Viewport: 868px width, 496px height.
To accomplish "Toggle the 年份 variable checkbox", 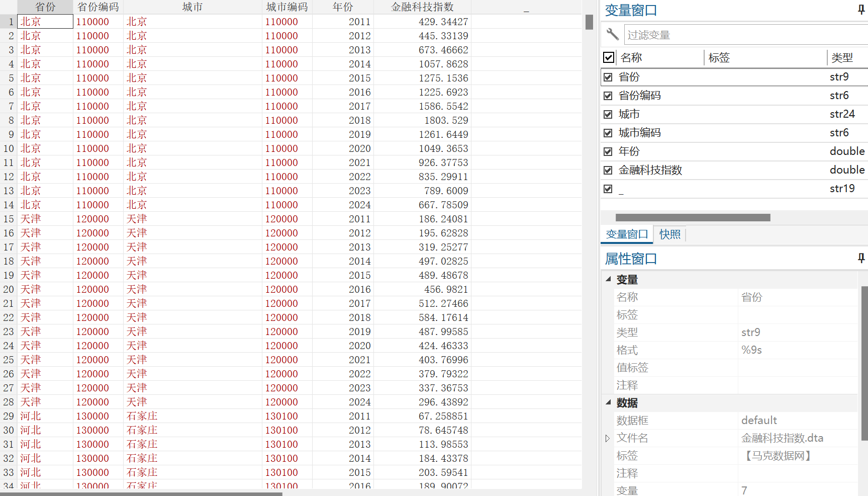I will [x=608, y=151].
